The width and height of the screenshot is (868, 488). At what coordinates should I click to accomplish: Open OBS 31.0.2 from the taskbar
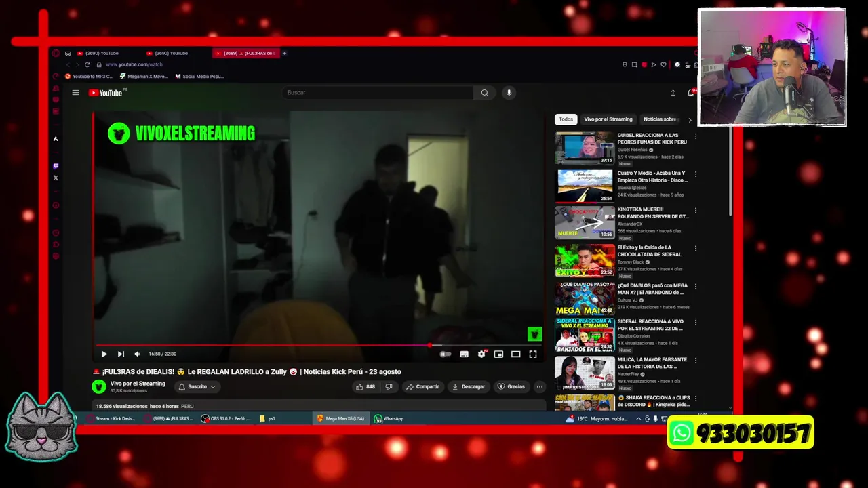click(x=226, y=418)
